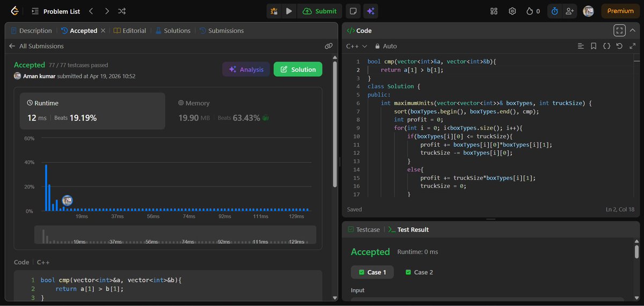Switch to the Description tab
644x306 pixels.
(x=32, y=31)
